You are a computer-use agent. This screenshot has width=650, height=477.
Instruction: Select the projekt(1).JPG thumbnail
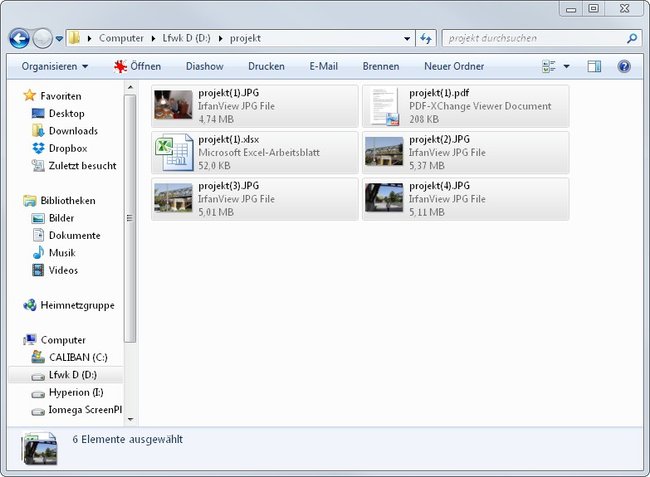[x=173, y=105]
